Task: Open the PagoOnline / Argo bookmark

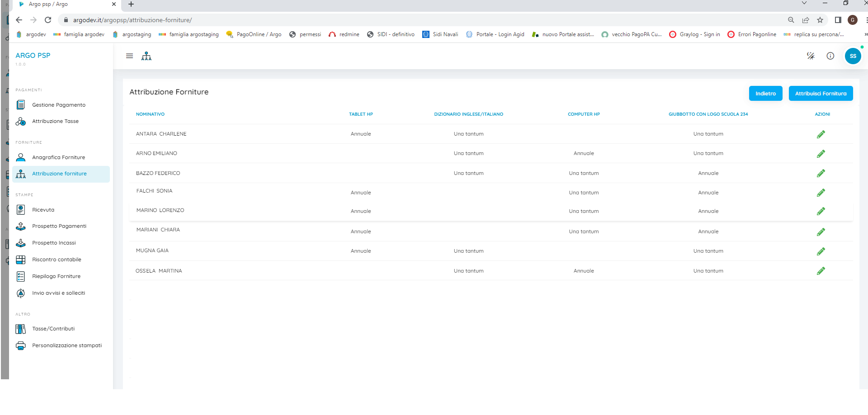Action: [254, 34]
